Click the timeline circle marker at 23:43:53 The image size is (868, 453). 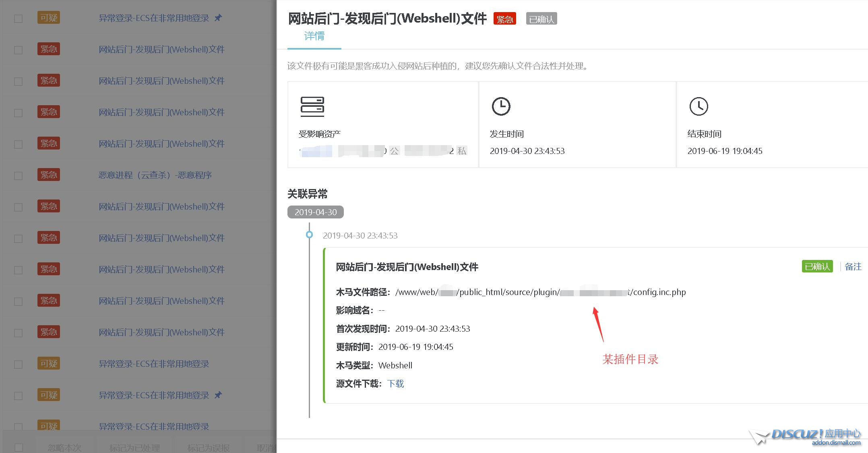point(309,235)
